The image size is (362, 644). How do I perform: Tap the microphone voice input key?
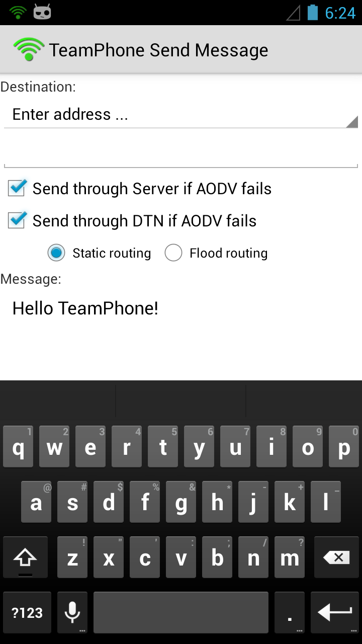click(x=72, y=612)
